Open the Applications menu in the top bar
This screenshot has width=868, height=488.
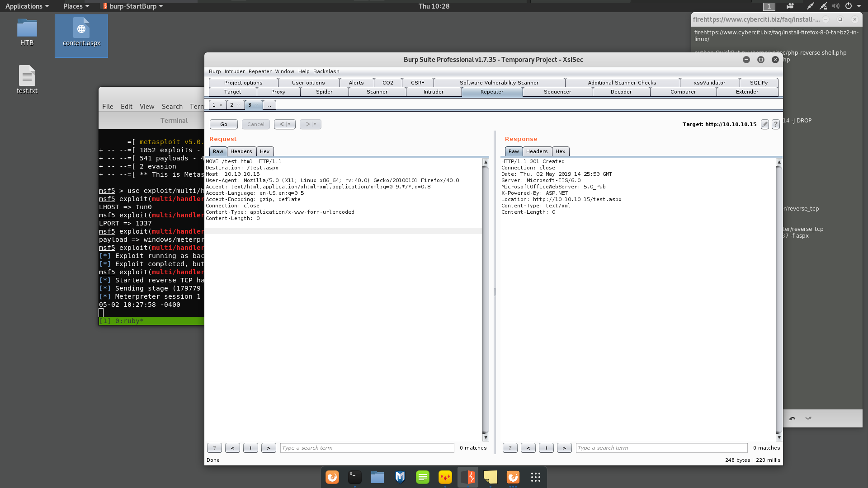(x=27, y=6)
